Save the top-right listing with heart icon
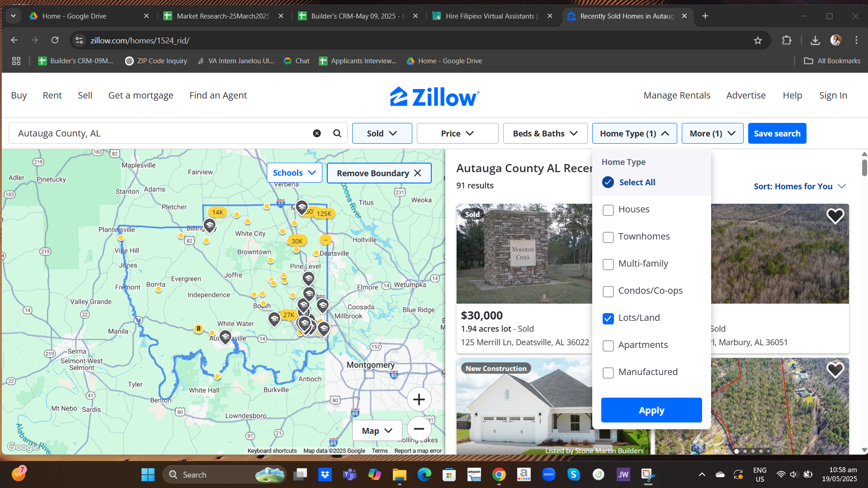Viewport: 868px width, 488px height. coord(835,216)
